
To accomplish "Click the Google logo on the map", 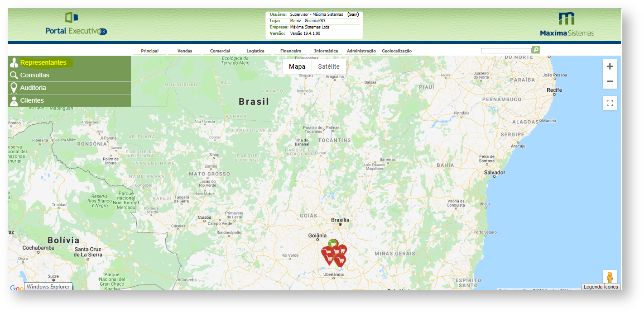I will pos(16,288).
